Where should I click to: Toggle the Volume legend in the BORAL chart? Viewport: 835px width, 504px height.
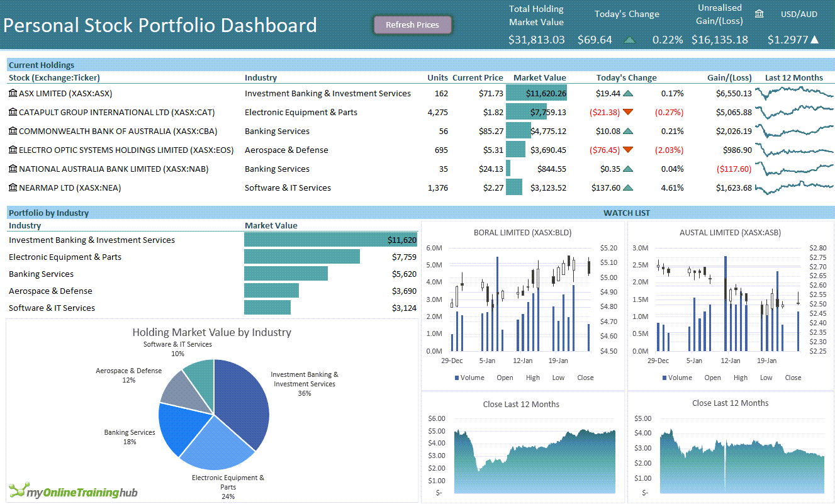[x=471, y=377]
